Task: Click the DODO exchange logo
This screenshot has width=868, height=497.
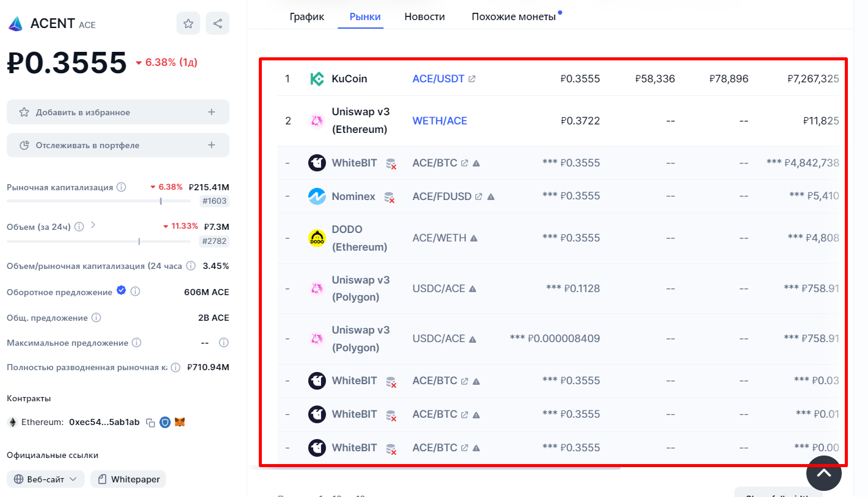Action: 317,238
